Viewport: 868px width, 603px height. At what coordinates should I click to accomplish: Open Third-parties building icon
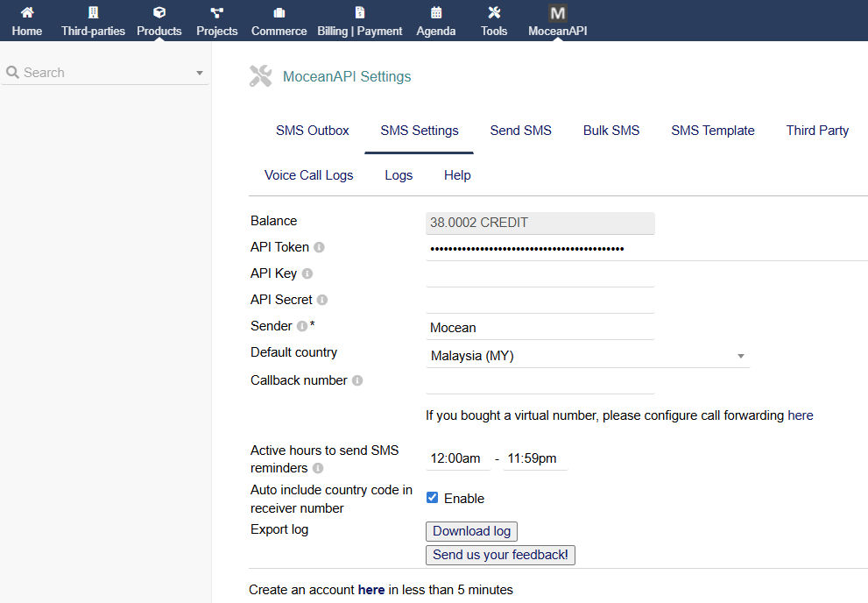[x=93, y=13]
